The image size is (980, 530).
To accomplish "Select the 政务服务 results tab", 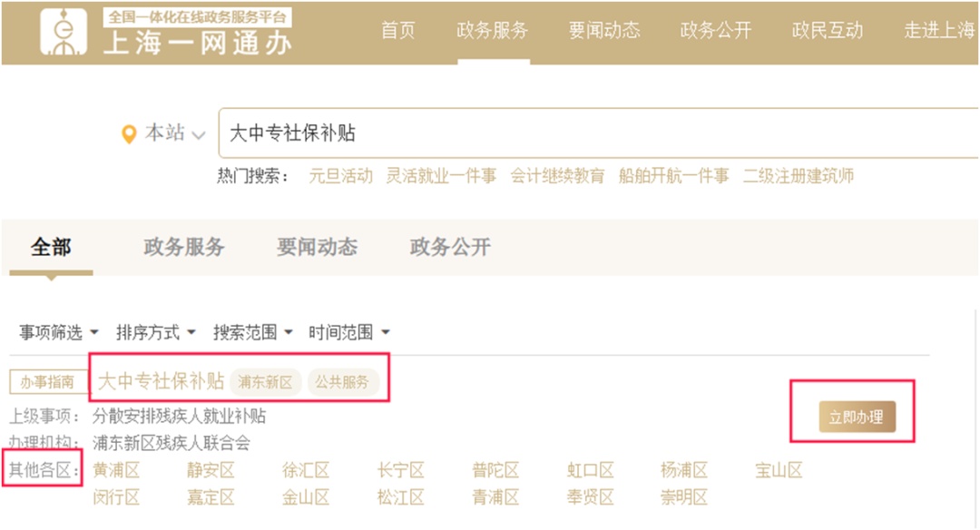I will point(184,248).
